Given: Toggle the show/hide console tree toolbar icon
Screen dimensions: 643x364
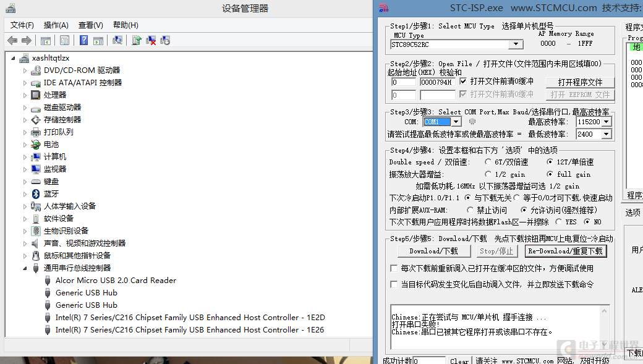Looking at the screenshot, I should pyautogui.click(x=46, y=41).
